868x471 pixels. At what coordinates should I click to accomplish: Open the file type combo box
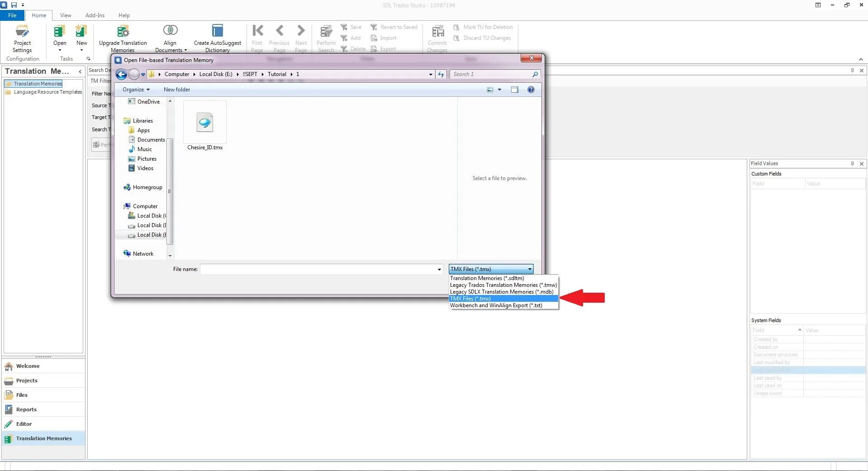(491, 269)
